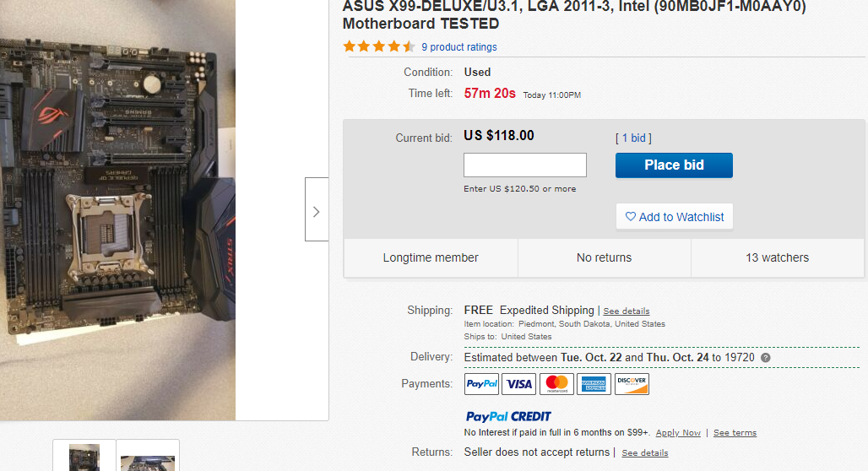Image resolution: width=868 pixels, height=471 pixels.
Task: Open PayPal Credit See terms link
Action: click(x=735, y=433)
